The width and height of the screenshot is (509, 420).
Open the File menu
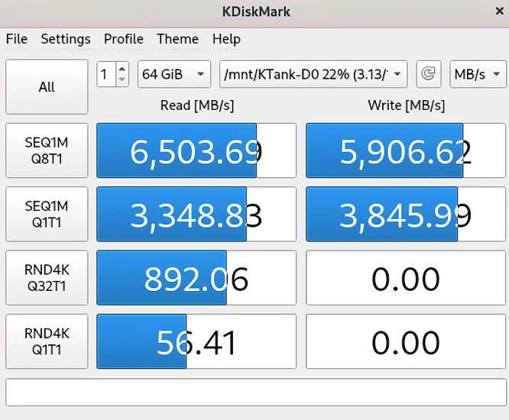17,39
